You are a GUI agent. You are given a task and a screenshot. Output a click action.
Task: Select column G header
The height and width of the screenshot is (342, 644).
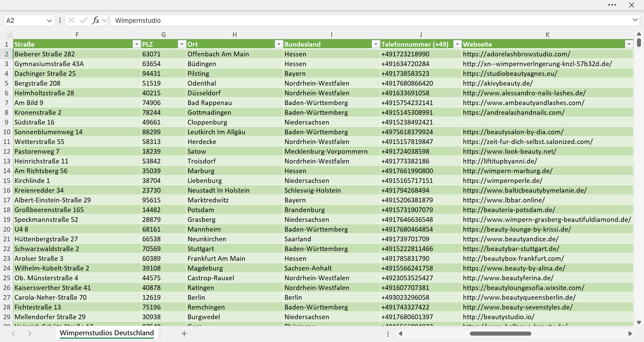[x=164, y=35]
